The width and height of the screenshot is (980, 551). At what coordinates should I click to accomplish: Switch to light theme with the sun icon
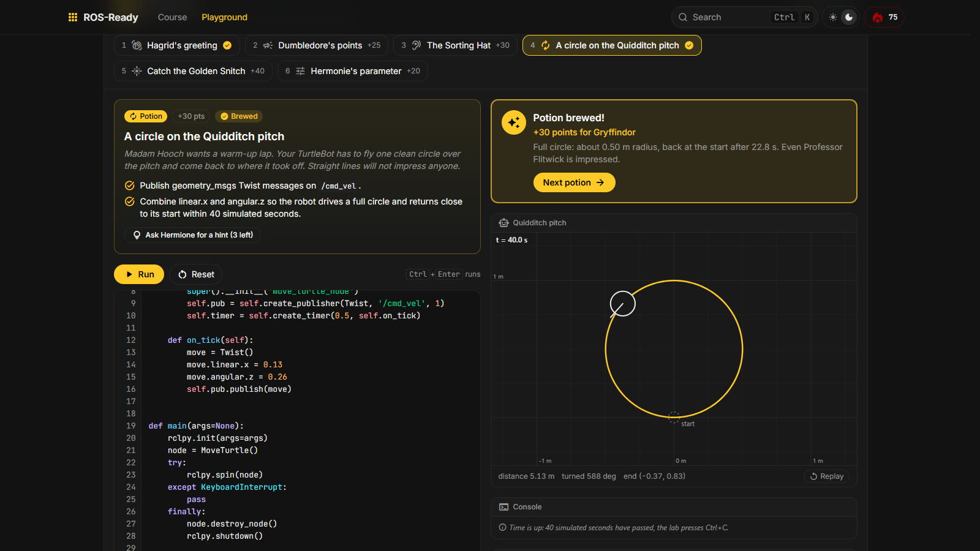(833, 17)
